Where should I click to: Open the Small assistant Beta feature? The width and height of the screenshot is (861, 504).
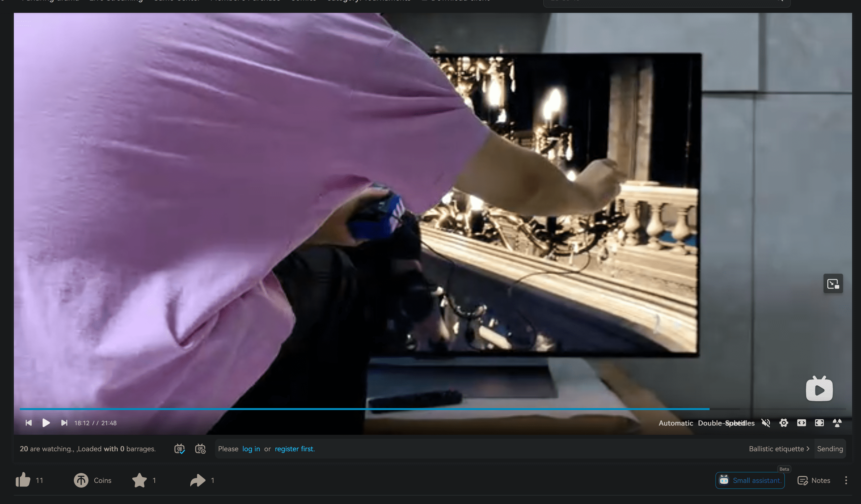pos(749,480)
